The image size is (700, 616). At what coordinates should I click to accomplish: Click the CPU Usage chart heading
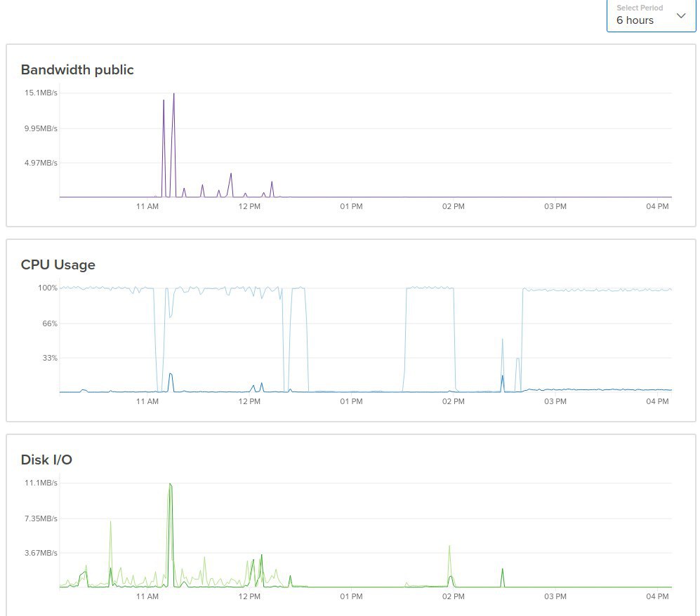pyautogui.click(x=58, y=265)
